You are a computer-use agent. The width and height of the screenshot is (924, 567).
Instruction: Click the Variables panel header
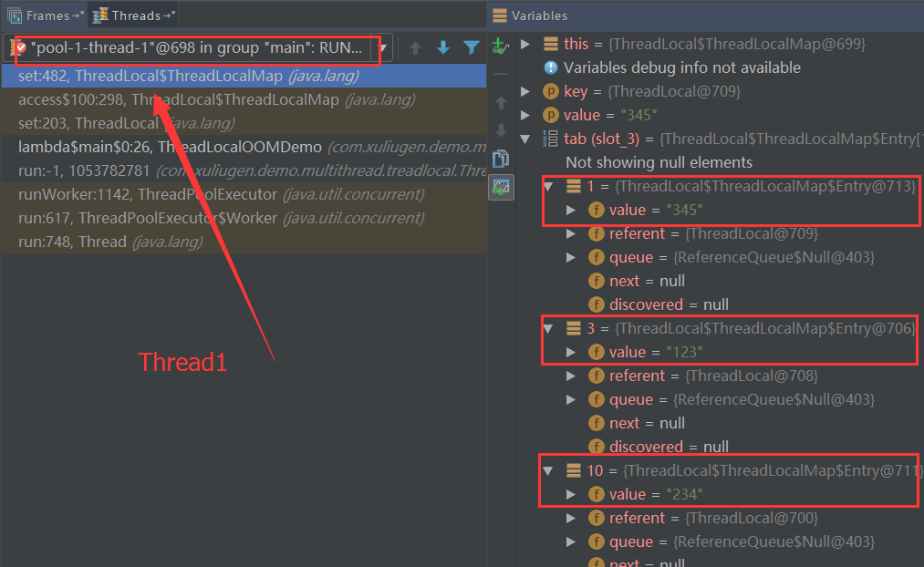pos(539,15)
